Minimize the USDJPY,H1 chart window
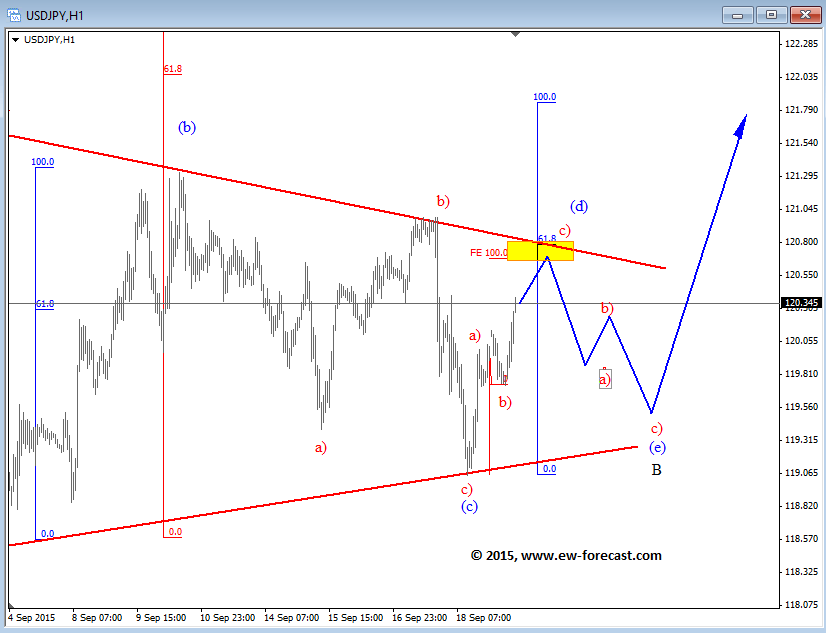Image resolution: width=826 pixels, height=633 pixels. pyautogui.click(x=739, y=14)
